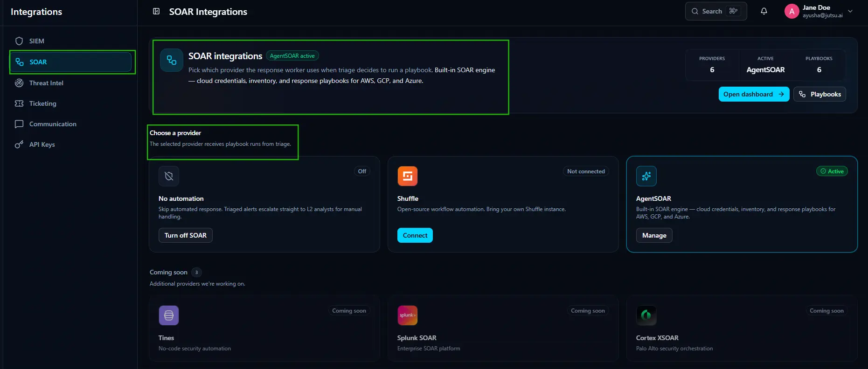Open notifications via the bell icon
This screenshot has width=868, height=369.
764,11
